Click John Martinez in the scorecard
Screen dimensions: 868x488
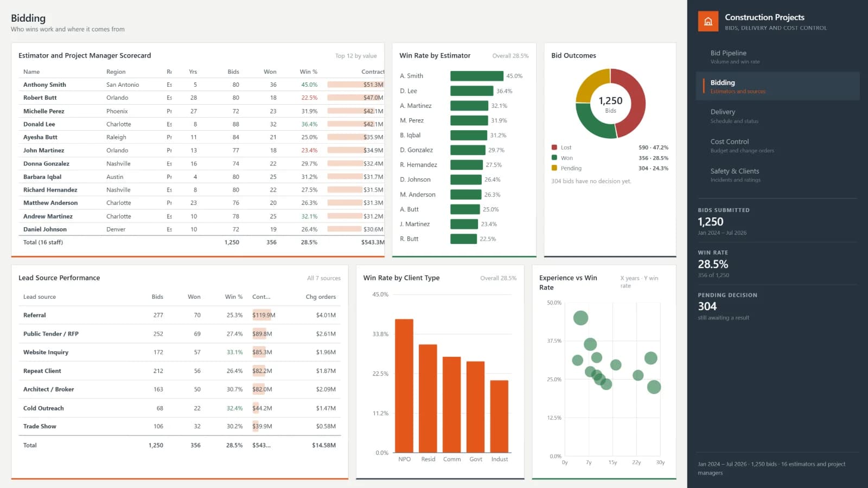(x=43, y=150)
